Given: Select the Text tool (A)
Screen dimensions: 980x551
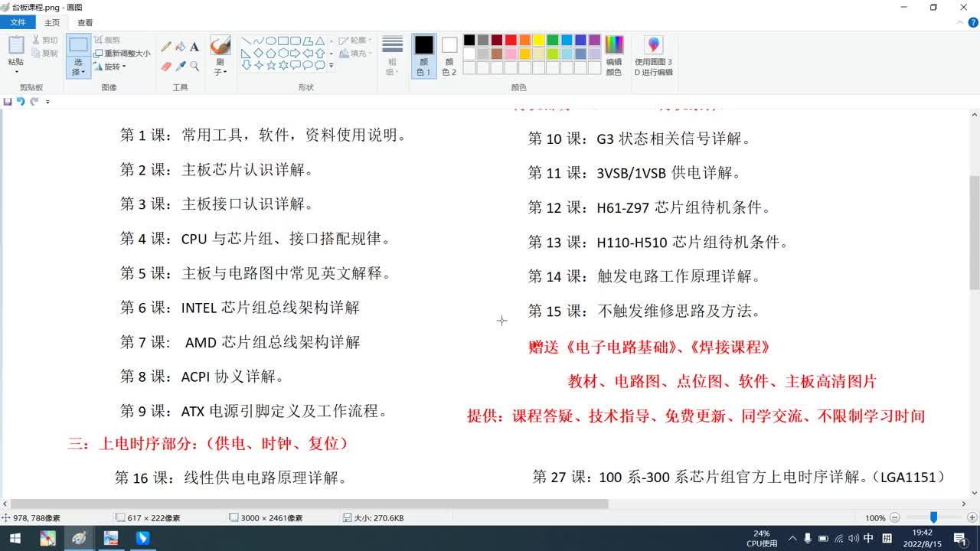Looking at the screenshot, I should pyautogui.click(x=194, y=47).
